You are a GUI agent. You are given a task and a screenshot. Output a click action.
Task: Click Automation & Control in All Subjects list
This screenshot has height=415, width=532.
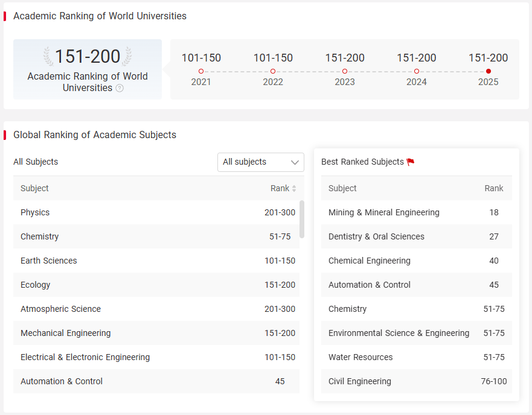pos(156,381)
